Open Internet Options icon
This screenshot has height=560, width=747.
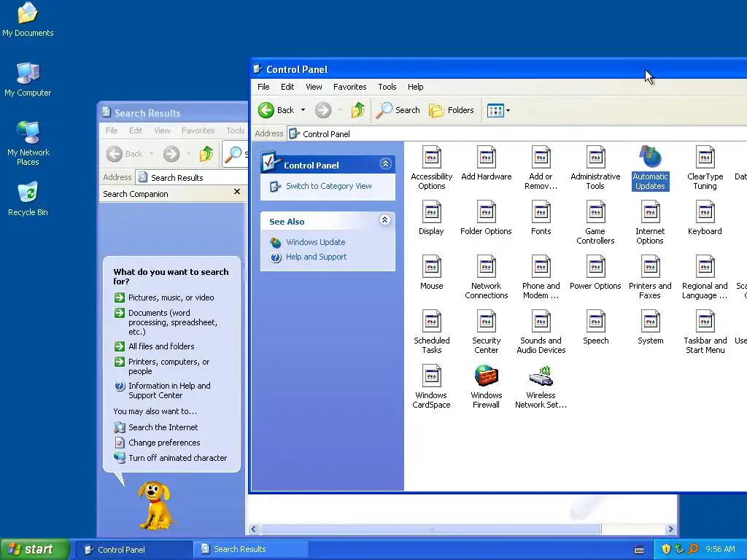650,222
